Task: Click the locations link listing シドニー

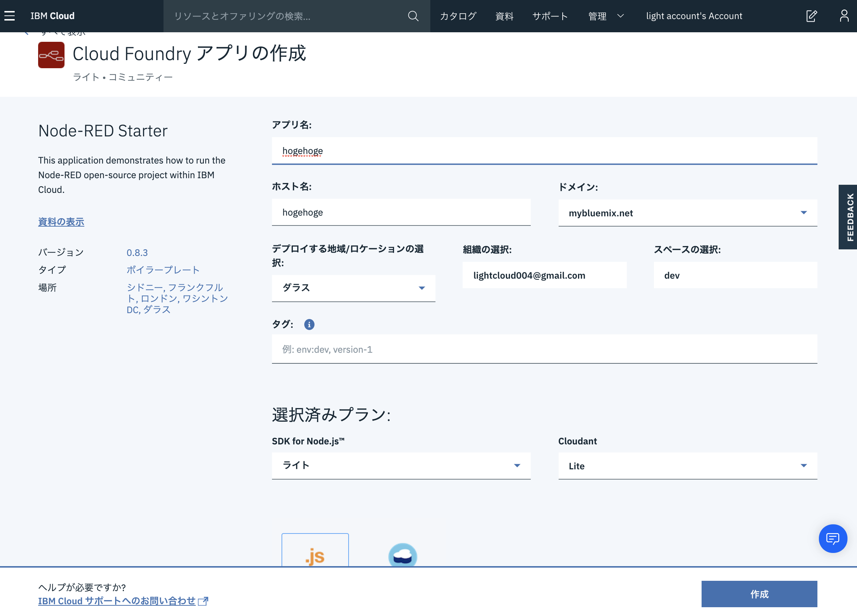Action: pyautogui.click(x=177, y=298)
